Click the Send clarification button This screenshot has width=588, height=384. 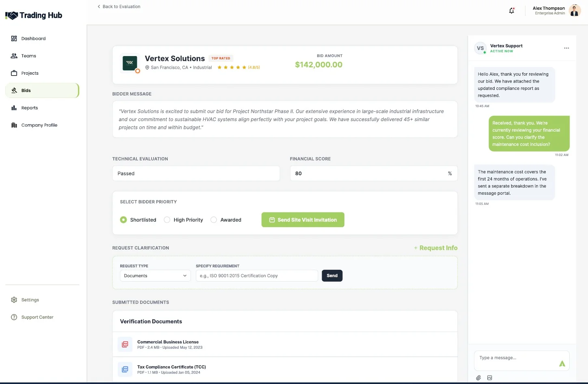[332, 276]
